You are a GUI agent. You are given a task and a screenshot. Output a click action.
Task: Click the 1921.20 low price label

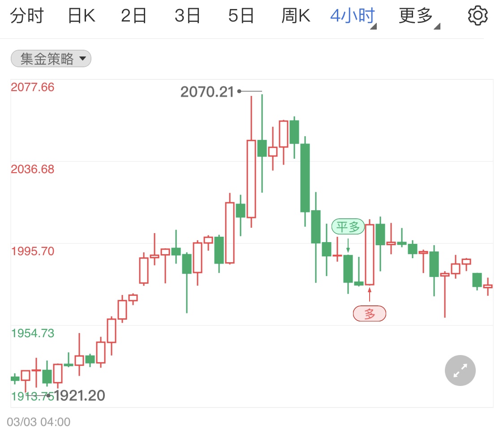(x=80, y=396)
